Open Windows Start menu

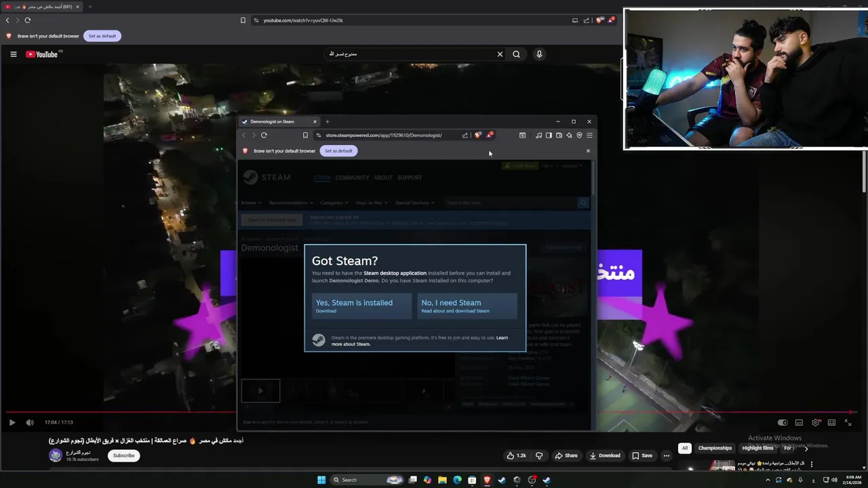[321, 480]
